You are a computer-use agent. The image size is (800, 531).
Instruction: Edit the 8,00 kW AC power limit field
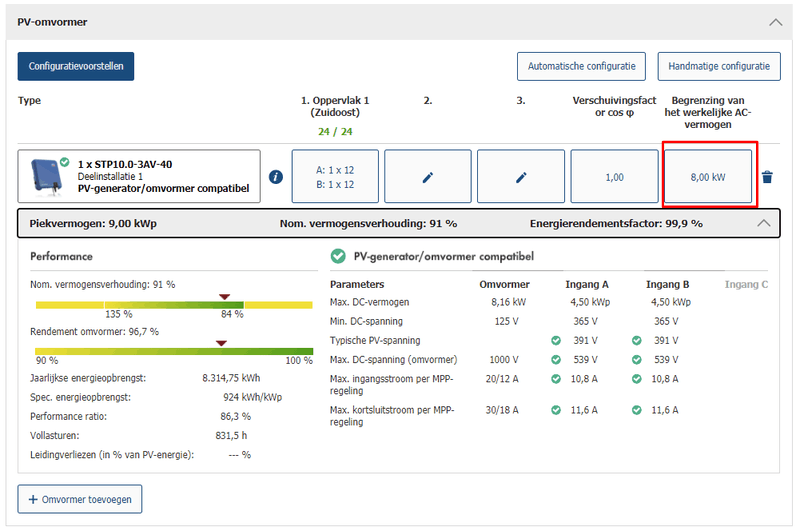pos(708,177)
